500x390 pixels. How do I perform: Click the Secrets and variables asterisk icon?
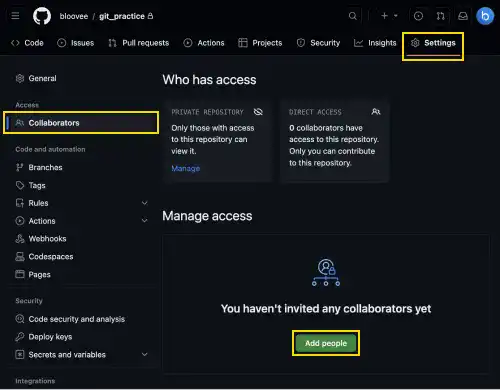(x=20, y=355)
